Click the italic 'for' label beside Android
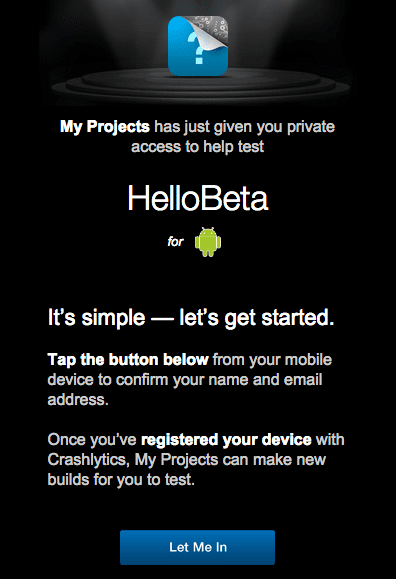This screenshot has height=579, width=396. (x=175, y=241)
